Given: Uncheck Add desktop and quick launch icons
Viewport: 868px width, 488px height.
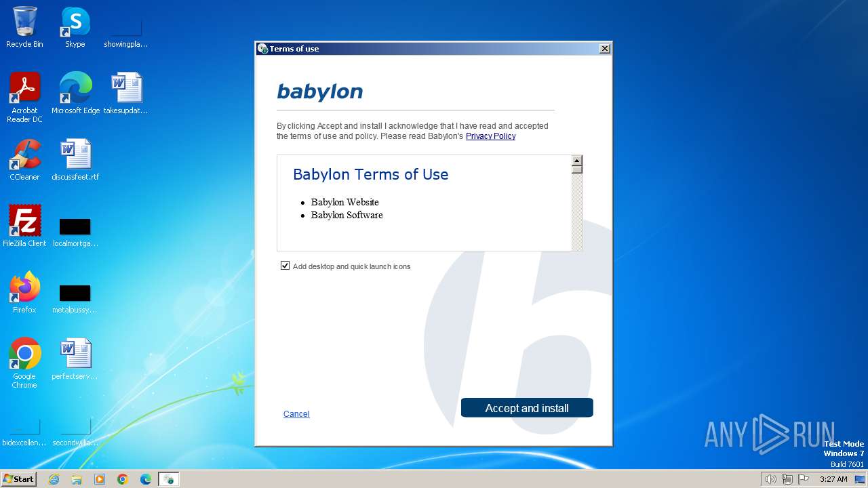Looking at the screenshot, I should pos(285,266).
